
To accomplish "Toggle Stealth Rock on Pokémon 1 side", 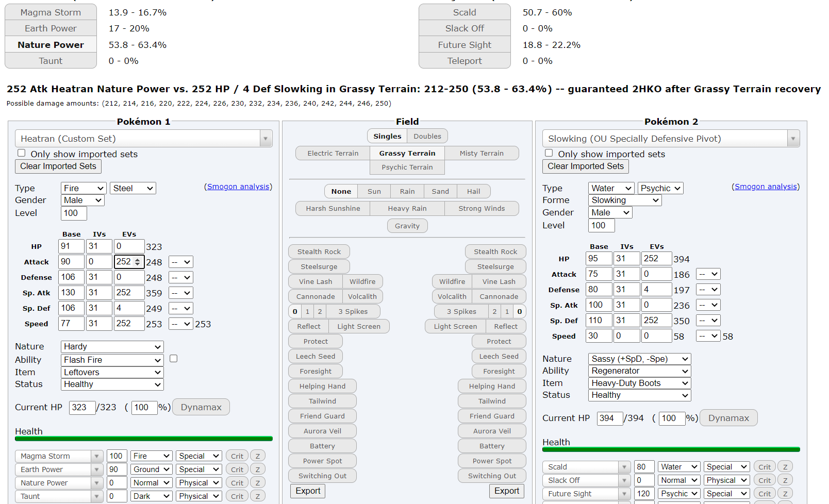I will (x=319, y=251).
